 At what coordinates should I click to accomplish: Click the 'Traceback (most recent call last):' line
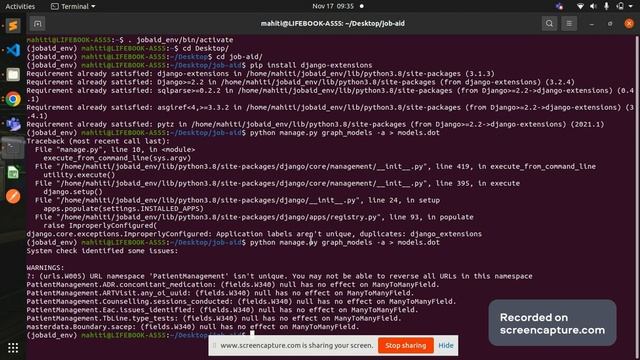click(x=98, y=141)
